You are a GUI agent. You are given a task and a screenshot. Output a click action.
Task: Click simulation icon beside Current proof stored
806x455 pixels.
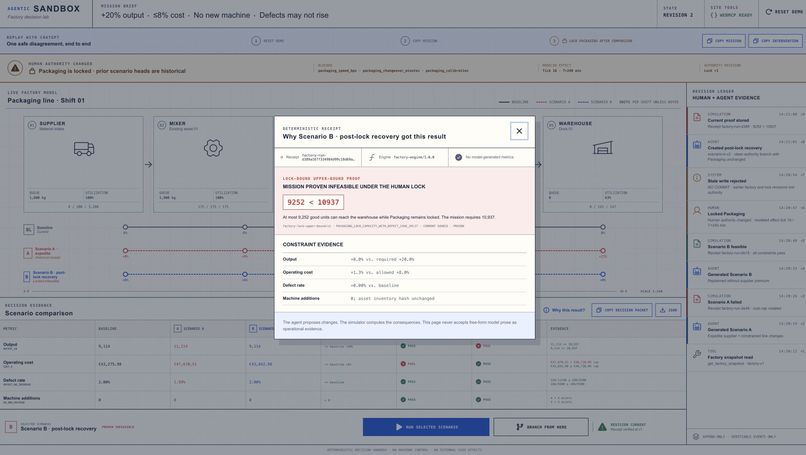point(697,117)
